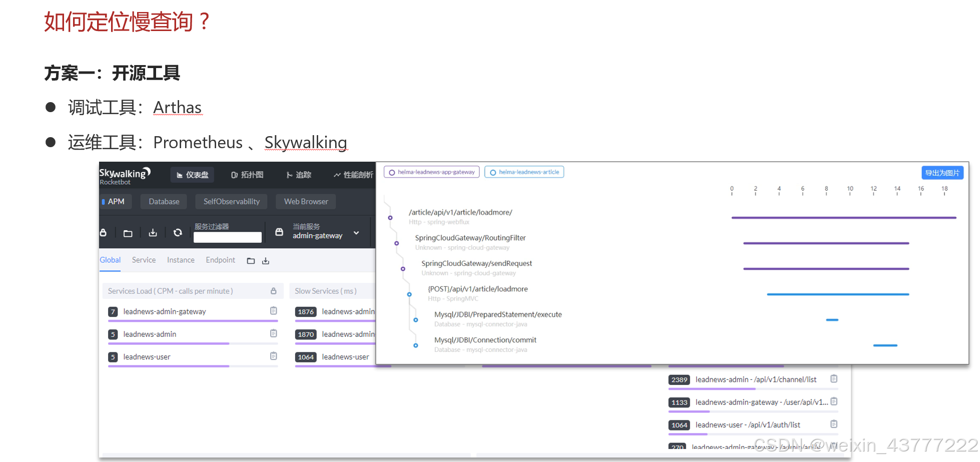The width and height of the screenshot is (980, 462).
Task: Click folder icon beside Endpoint tab
Action: [x=251, y=261]
